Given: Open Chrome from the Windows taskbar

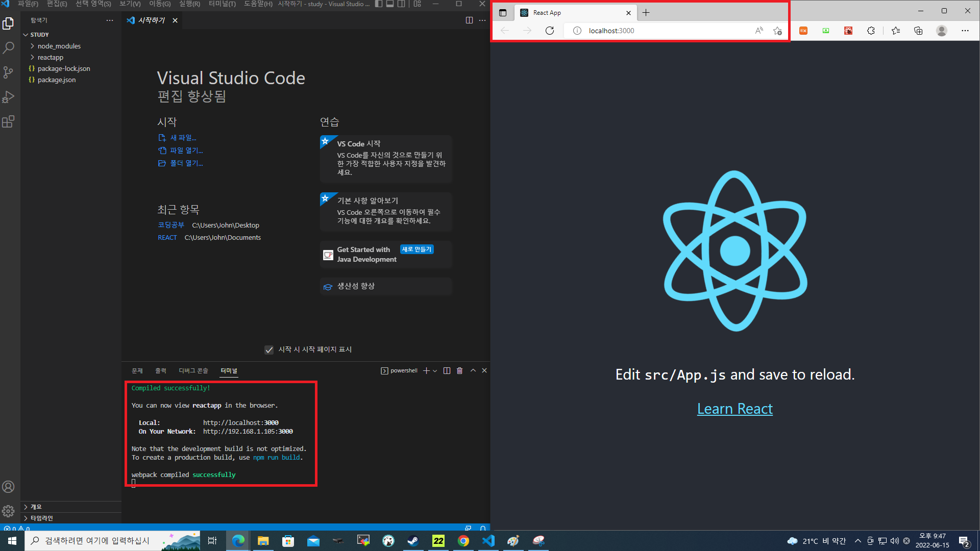Looking at the screenshot, I should pos(463,541).
